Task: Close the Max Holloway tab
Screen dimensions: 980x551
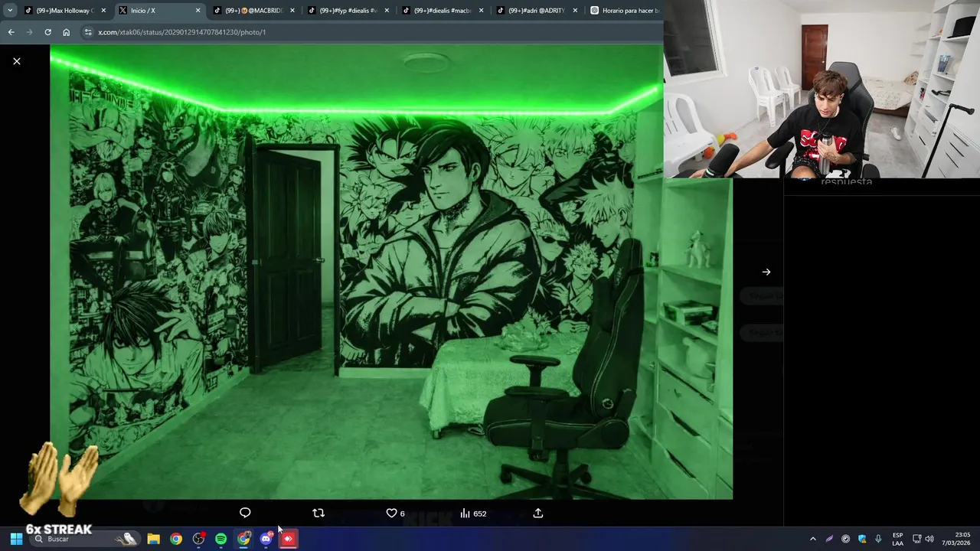Action: tap(103, 11)
